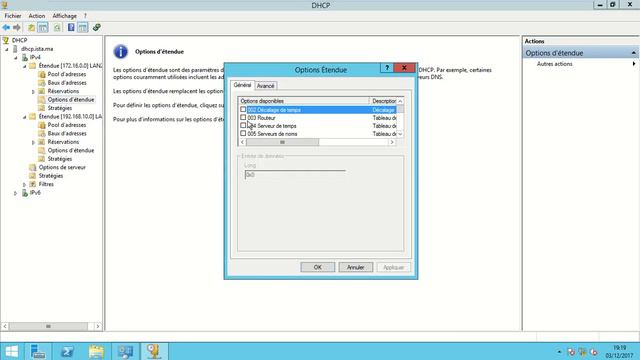The width and height of the screenshot is (640, 360).
Task: Select the IPv4 node in the tree
Action: click(35, 57)
